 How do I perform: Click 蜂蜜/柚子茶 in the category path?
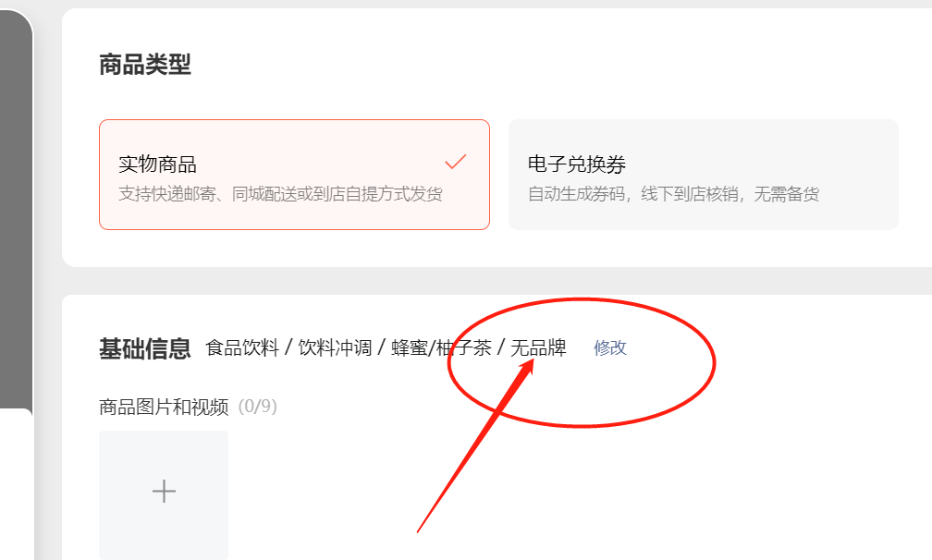(x=441, y=347)
